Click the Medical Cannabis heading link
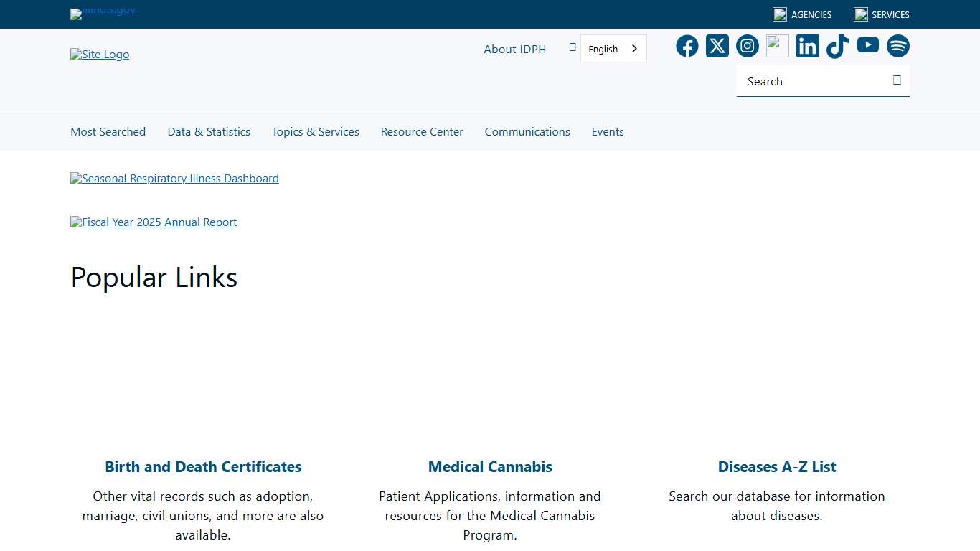This screenshot has width=980, height=551. (x=490, y=466)
